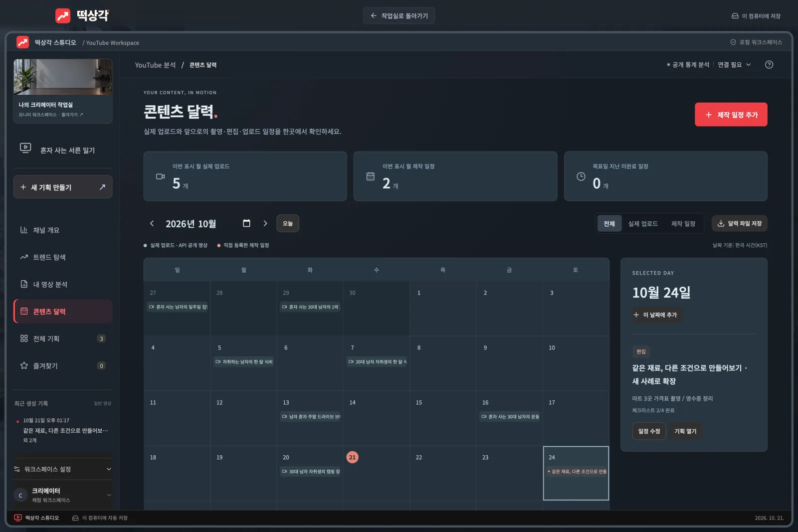Image resolution: width=798 pixels, height=532 pixels.
Task: Click 제작 일정 추가 button
Action: point(731,115)
